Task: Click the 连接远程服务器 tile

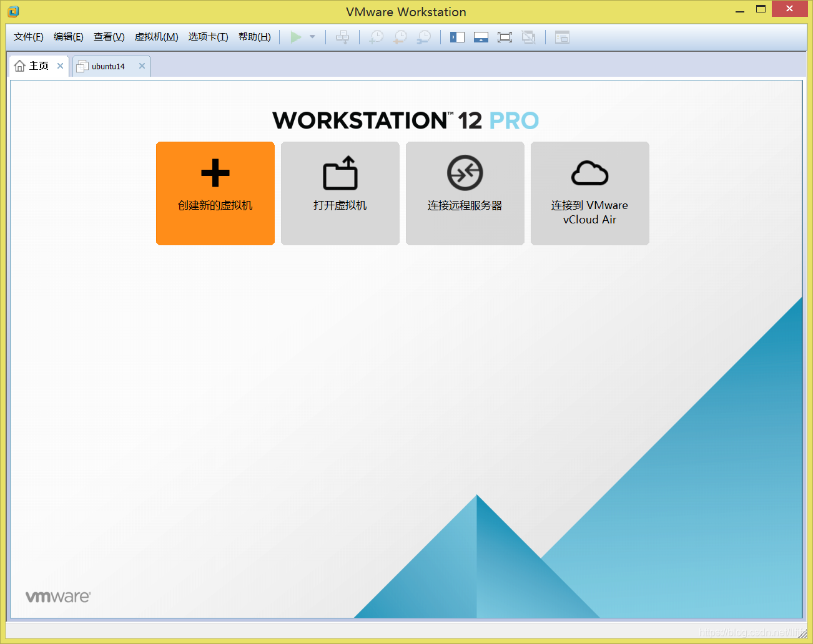Action: click(465, 193)
